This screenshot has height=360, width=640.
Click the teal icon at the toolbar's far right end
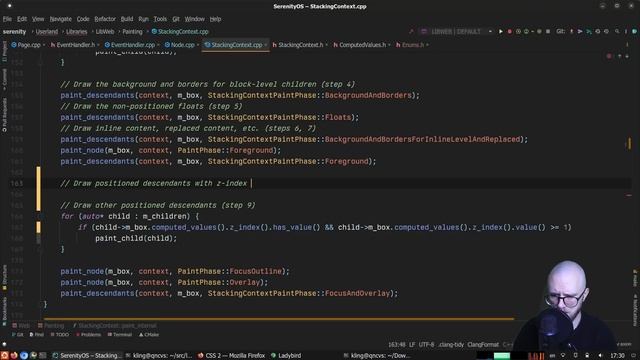pyautogui.click(x=634, y=31)
